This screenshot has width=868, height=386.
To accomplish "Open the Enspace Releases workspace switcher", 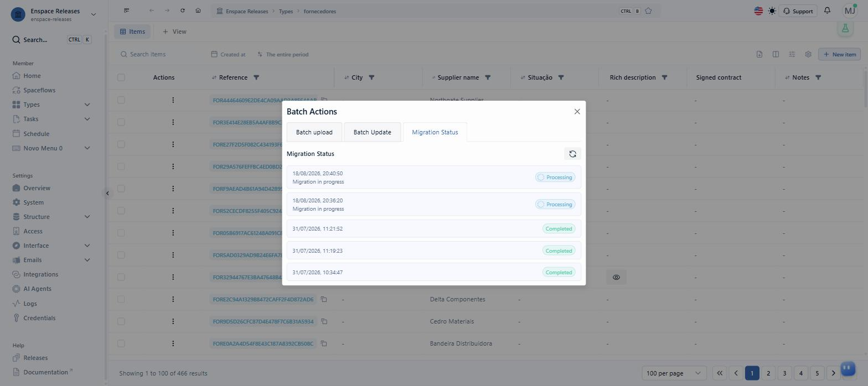I will pos(54,14).
